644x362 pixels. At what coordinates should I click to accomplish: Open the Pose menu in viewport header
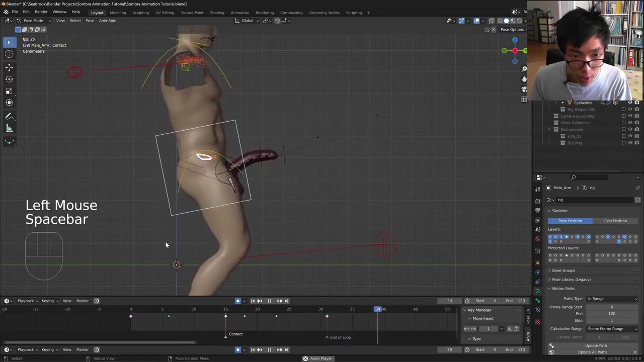click(x=90, y=21)
